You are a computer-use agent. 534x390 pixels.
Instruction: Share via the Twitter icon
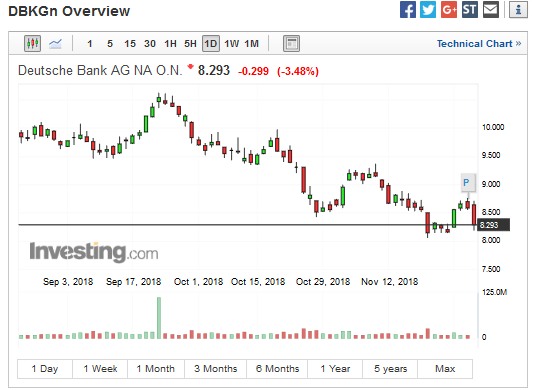[x=428, y=10]
